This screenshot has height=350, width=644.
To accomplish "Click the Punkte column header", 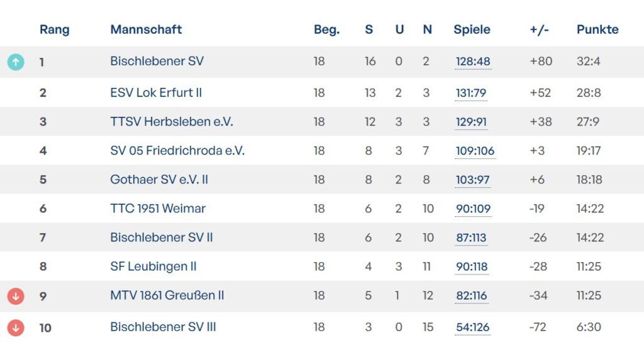I will [597, 30].
